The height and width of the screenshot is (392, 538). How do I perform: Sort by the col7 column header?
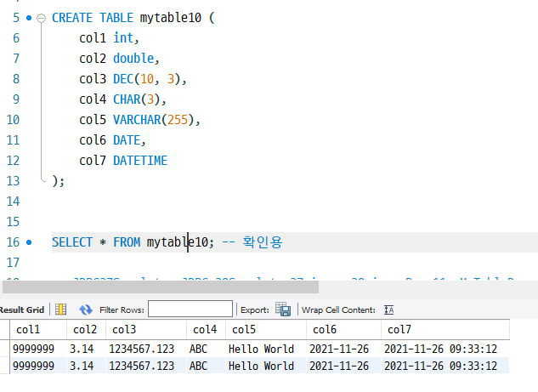click(445, 330)
